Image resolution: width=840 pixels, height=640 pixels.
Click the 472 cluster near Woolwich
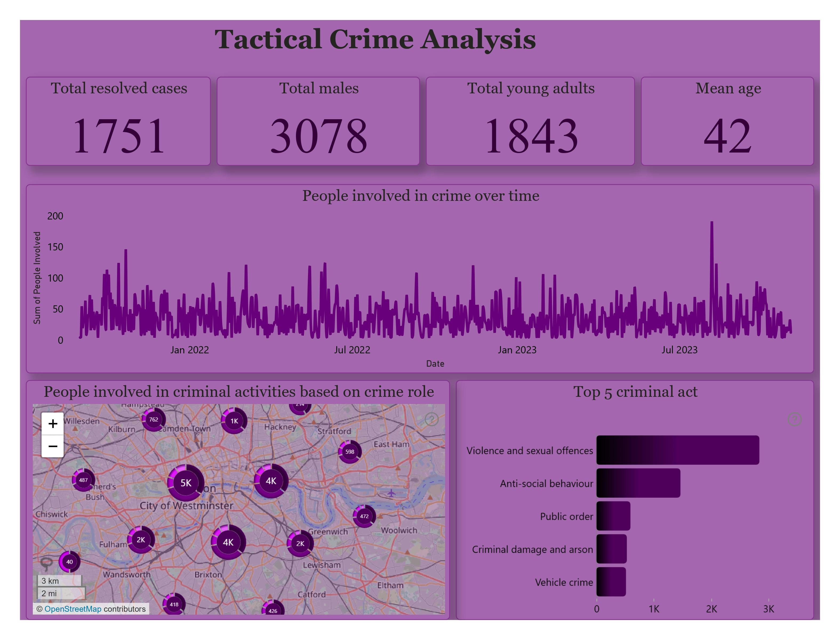click(x=364, y=517)
